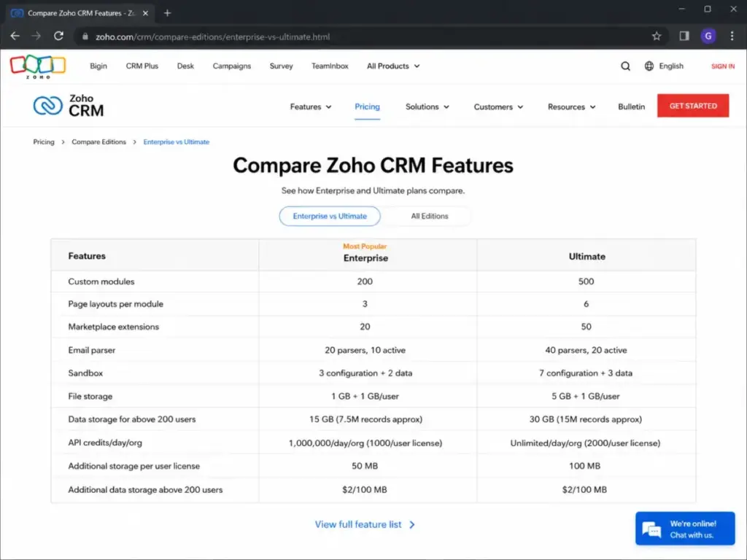Click 'Unlimited/day/org (2000/user license)' cell

point(586,443)
